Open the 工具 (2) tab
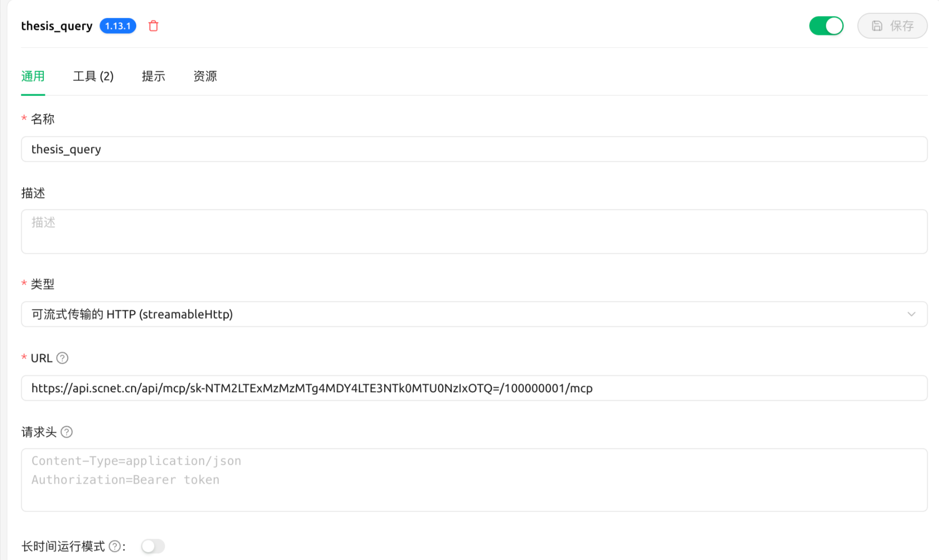This screenshot has width=939, height=560. [x=93, y=76]
